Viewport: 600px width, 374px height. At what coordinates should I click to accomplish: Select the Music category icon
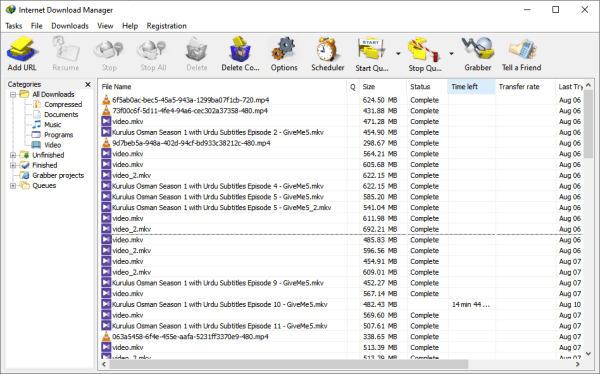(37, 124)
